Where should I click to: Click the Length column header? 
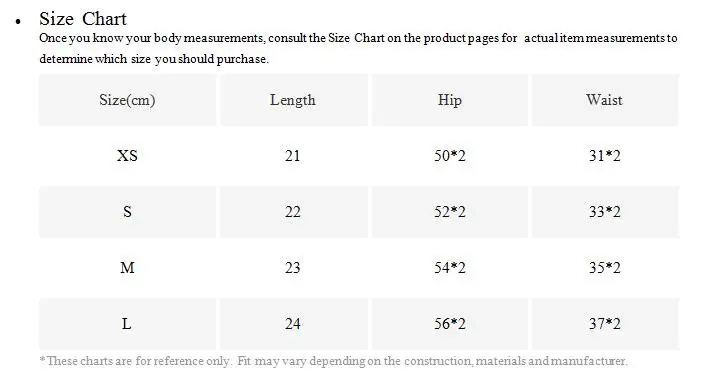(x=293, y=100)
